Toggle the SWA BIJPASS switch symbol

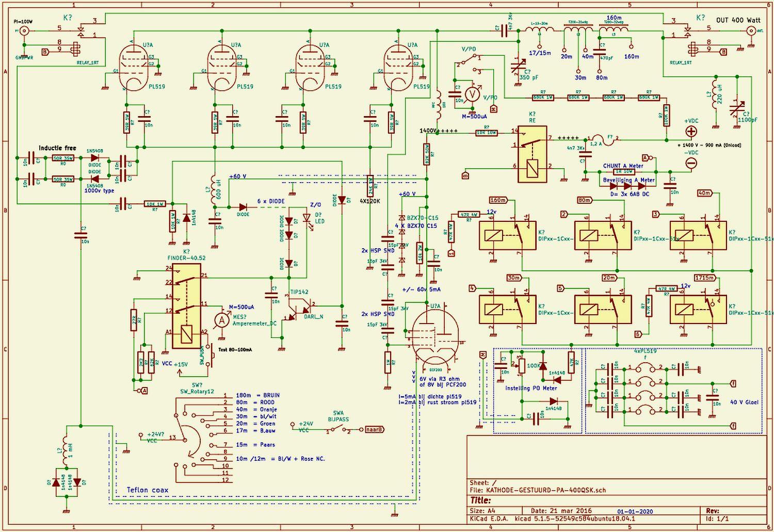(x=338, y=429)
